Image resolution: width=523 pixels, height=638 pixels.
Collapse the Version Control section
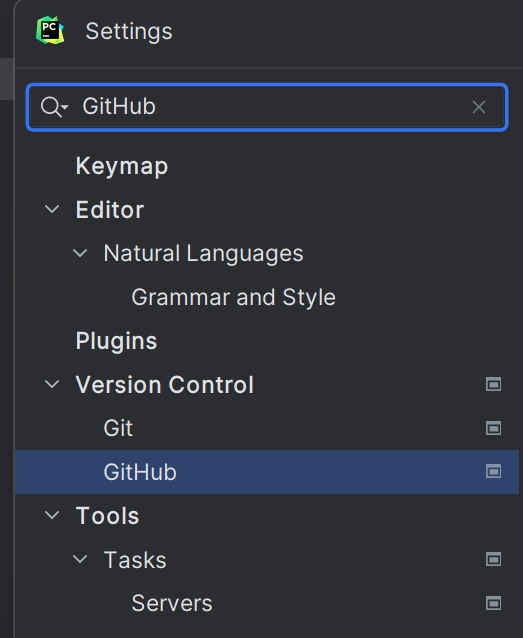click(52, 384)
